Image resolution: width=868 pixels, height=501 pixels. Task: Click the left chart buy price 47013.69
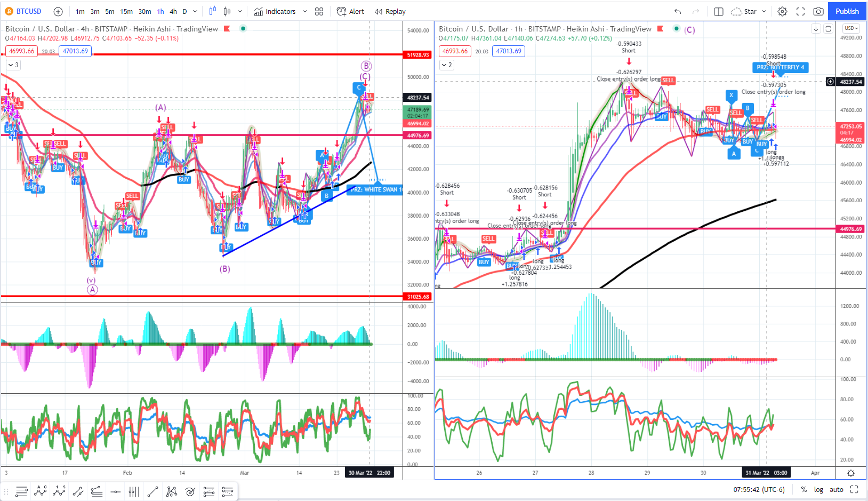pos(75,51)
